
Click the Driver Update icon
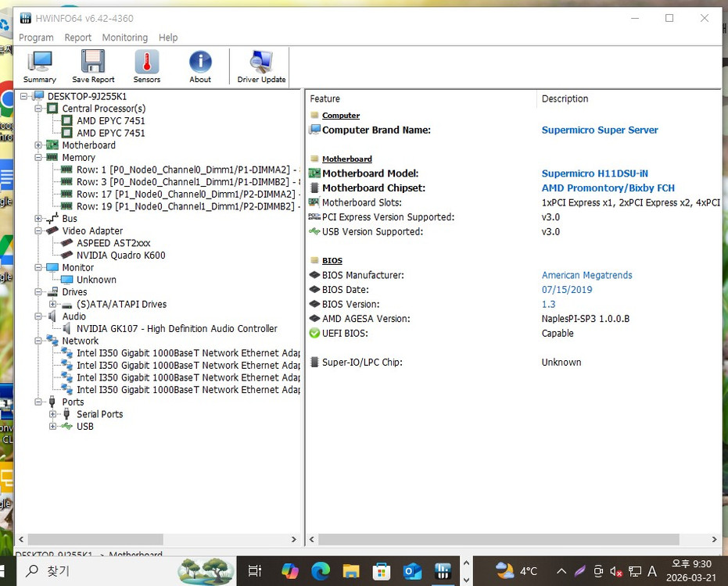point(261,67)
